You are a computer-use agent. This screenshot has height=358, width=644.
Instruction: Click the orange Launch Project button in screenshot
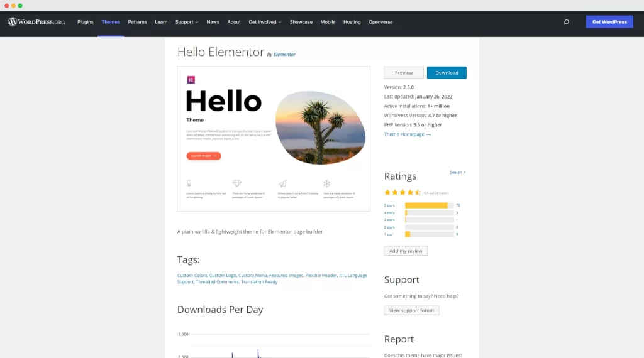tap(204, 156)
